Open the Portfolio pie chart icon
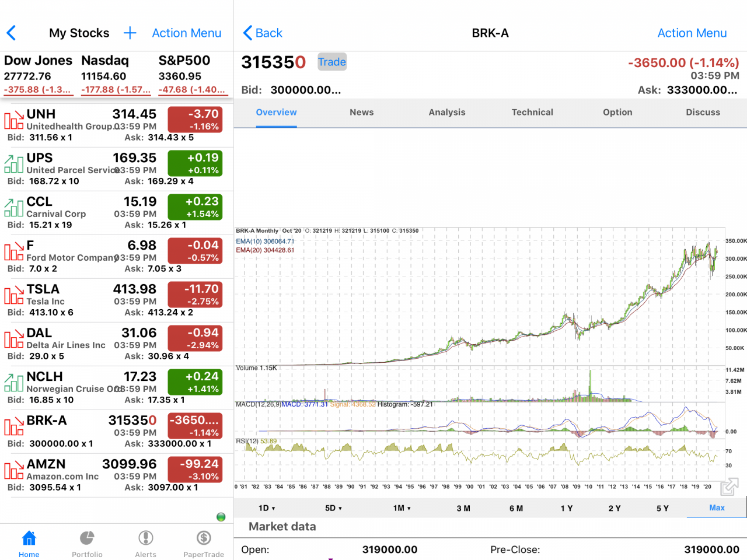 [x=87, y=538]
